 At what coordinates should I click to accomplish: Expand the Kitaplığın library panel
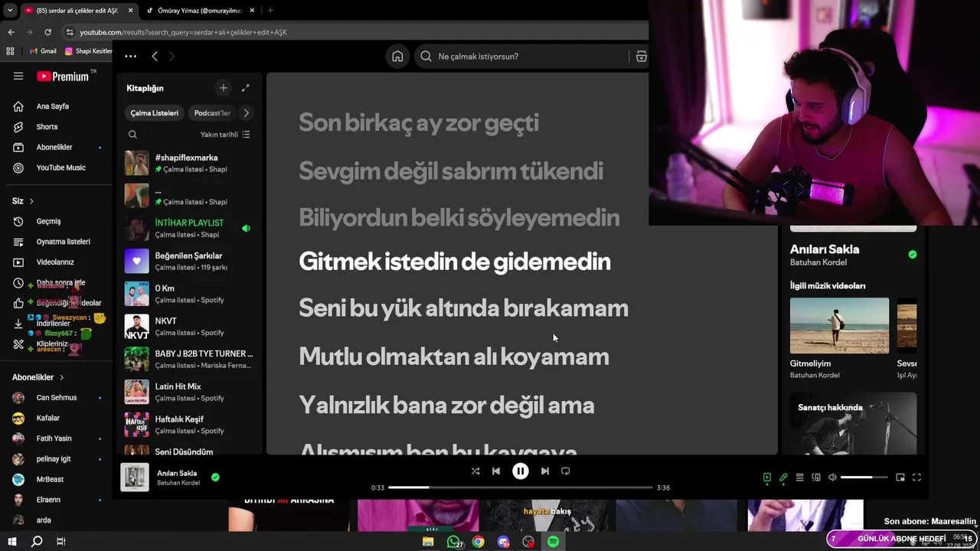(245, 88)
